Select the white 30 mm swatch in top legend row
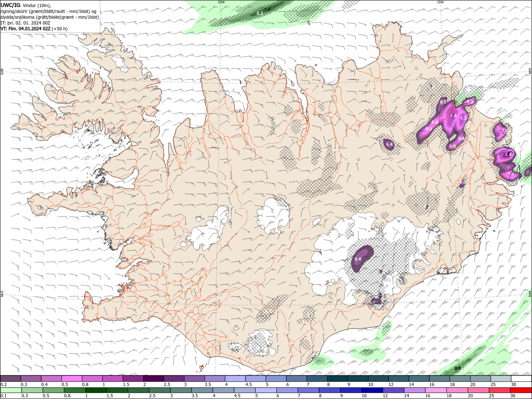 (x=521, y=379)
